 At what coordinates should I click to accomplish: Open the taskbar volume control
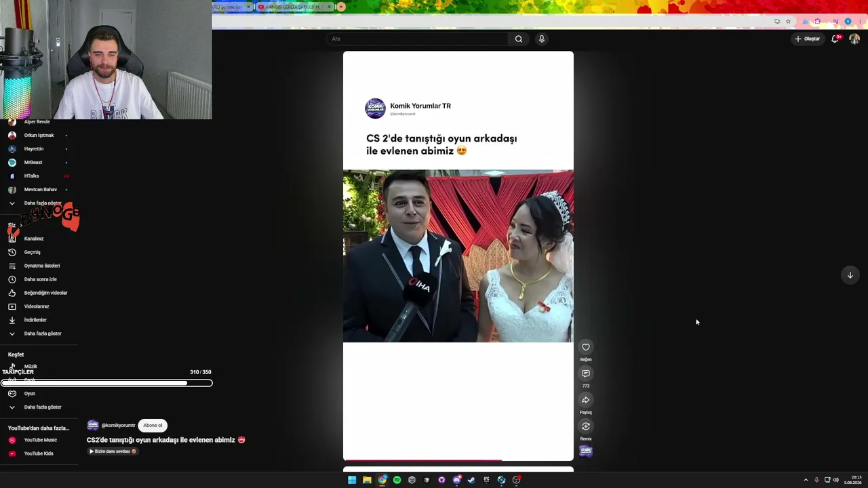click(x=835, y=480)
